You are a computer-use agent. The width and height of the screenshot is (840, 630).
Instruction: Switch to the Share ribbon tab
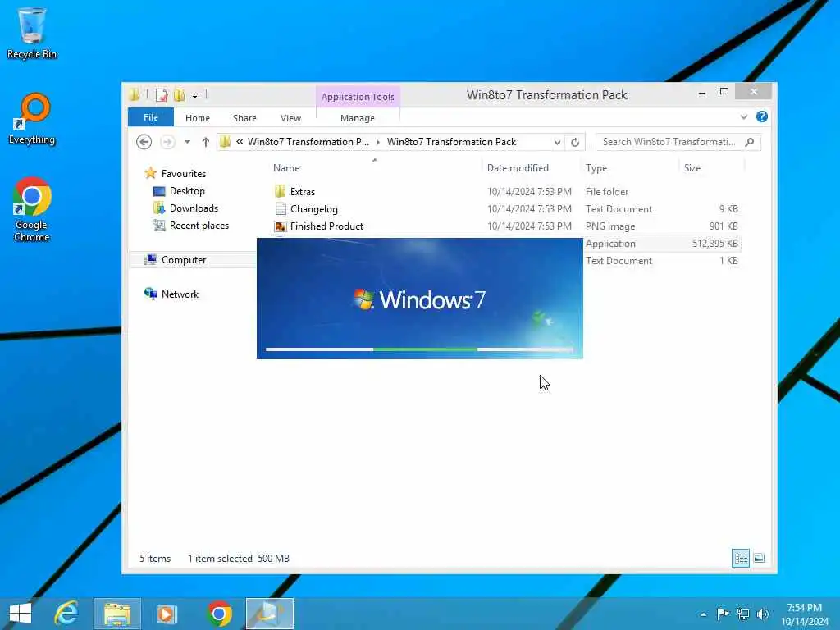[244, 118]
